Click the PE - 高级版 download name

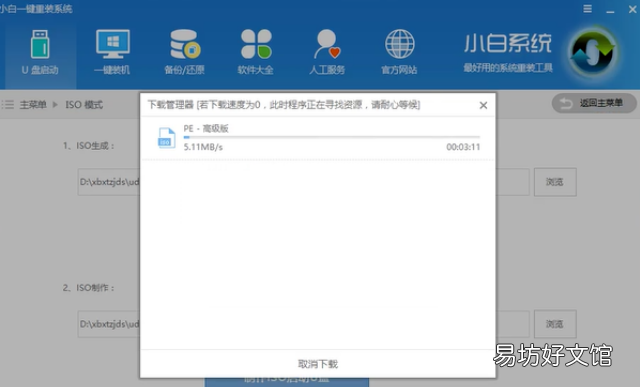[206, 129]
